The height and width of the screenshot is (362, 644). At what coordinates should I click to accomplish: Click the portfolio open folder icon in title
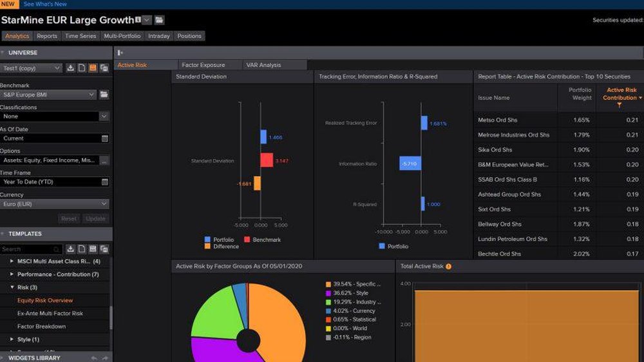coord(159,20)
